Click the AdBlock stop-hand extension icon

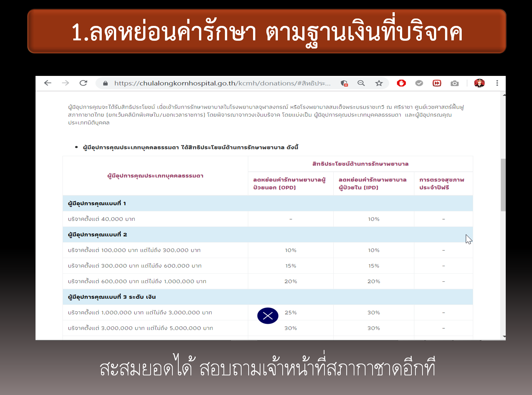401,83
